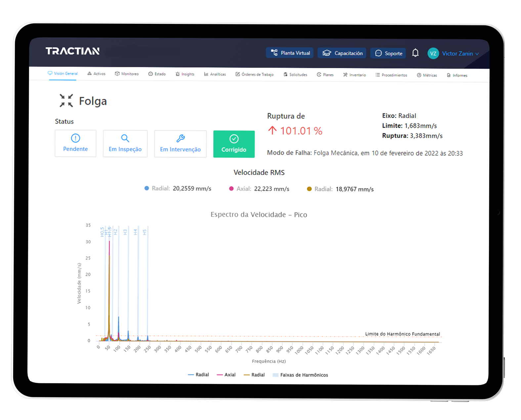The width and height of the screenshot is (521, 420).
Task: Open the Activos tab
Action: click(x=96, y=74)
